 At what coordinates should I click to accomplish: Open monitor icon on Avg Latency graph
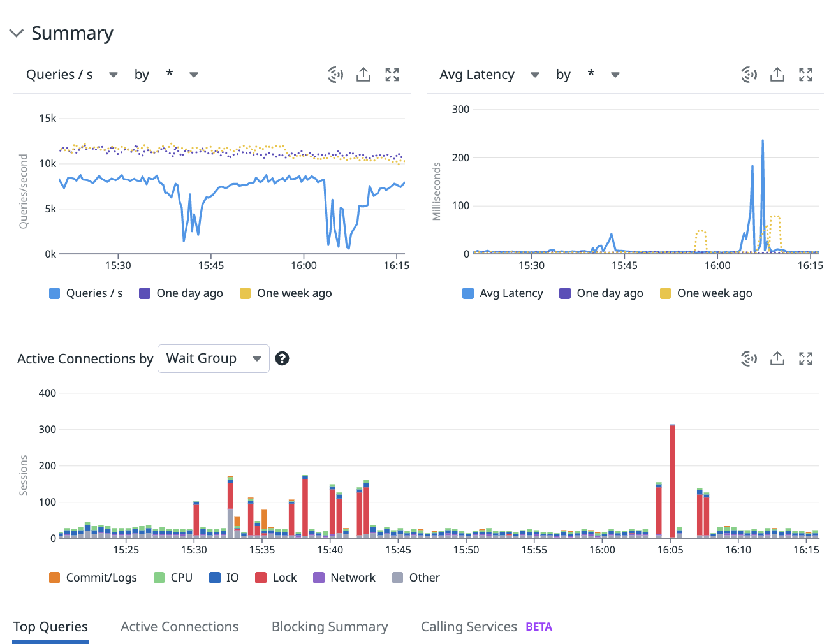pos(749,75)
